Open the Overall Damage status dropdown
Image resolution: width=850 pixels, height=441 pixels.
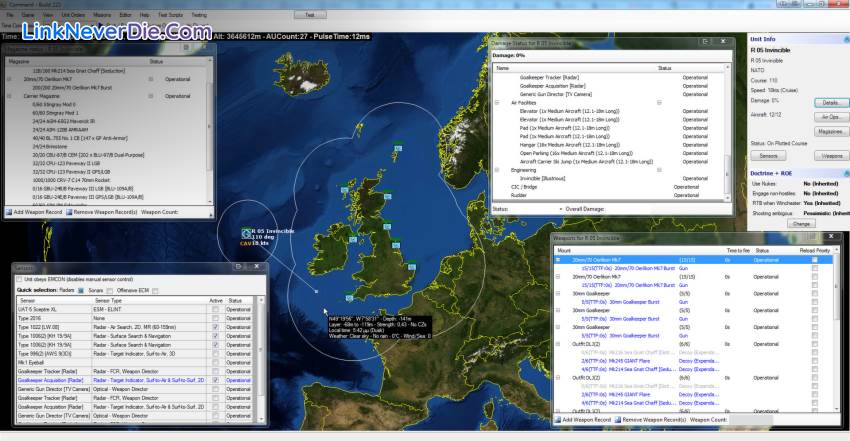click(561, 209)
